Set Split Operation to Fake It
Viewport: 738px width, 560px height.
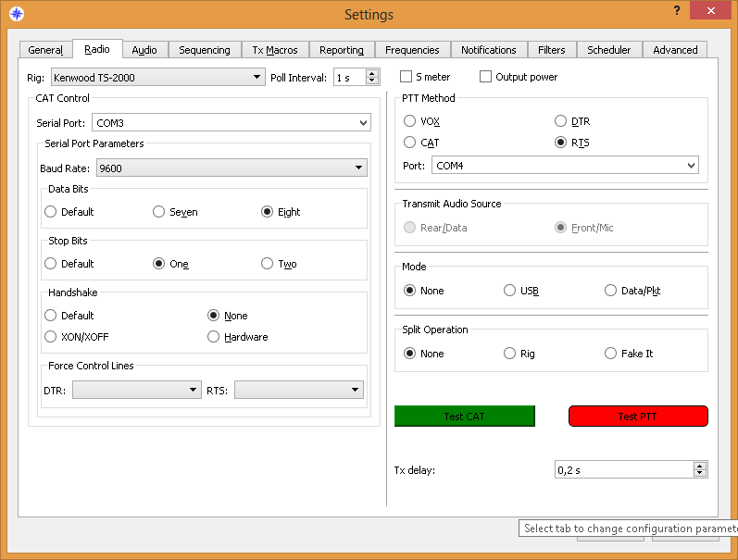pyautogui.click(x=610, y=354)
